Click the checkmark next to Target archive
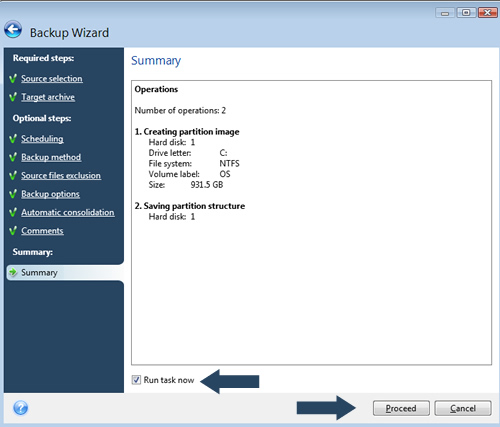Viewport: 500px width, 427px height. click(x=13, y=97)
